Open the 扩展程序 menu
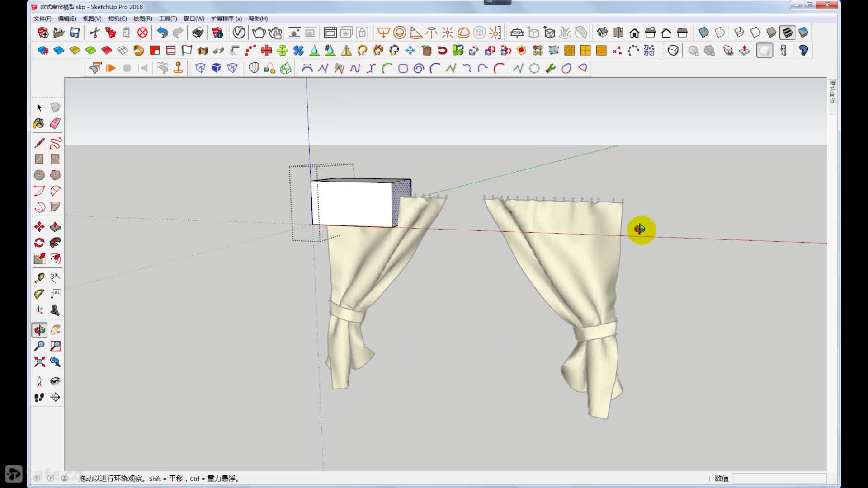The width and height of the screenshot is (868, 488). pos(226,19)
